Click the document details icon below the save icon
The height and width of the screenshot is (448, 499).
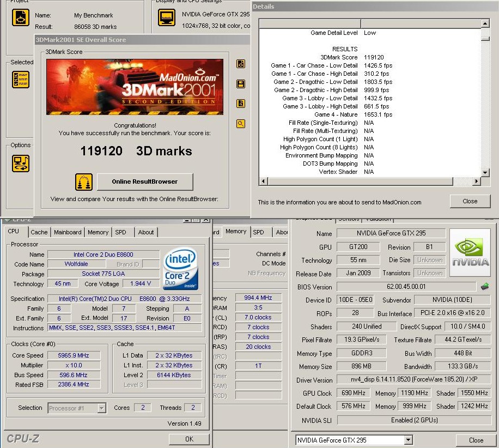point(241,104)
